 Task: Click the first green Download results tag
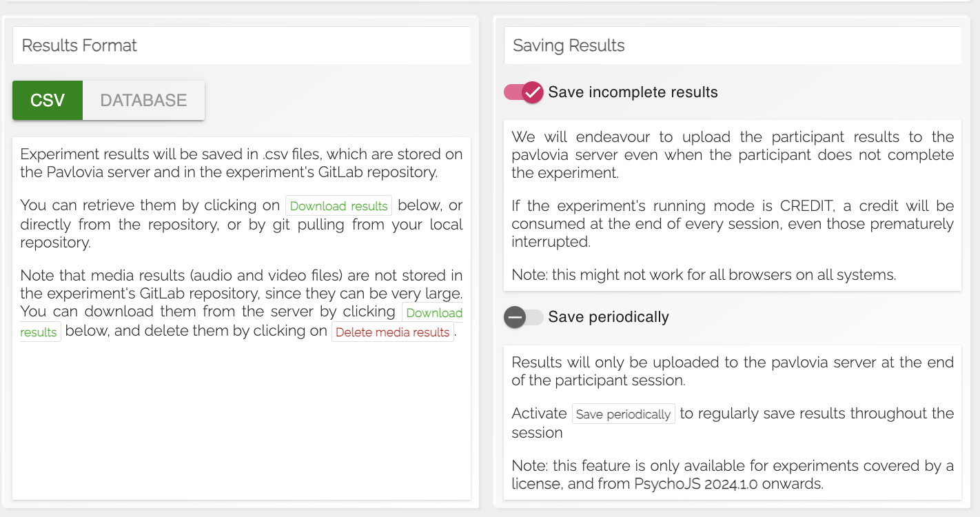338,206
